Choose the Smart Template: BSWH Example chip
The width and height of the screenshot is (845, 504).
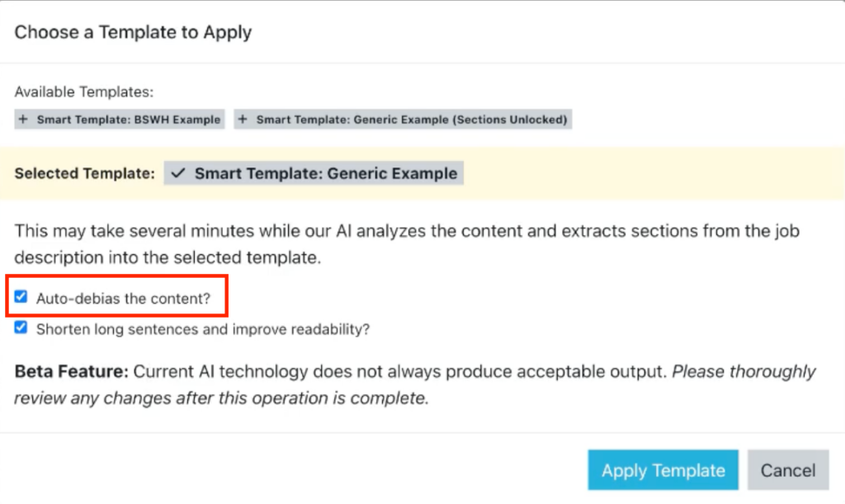128,120
